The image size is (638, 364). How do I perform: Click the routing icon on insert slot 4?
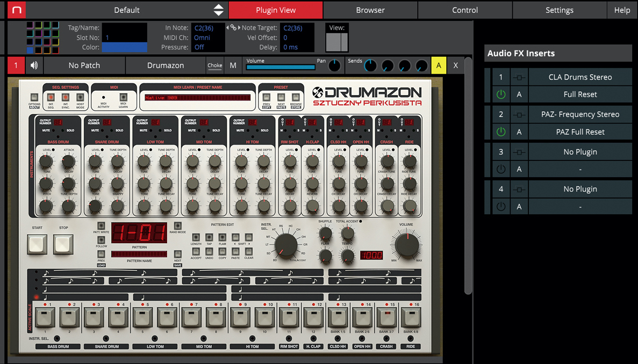tap(519, 189)
